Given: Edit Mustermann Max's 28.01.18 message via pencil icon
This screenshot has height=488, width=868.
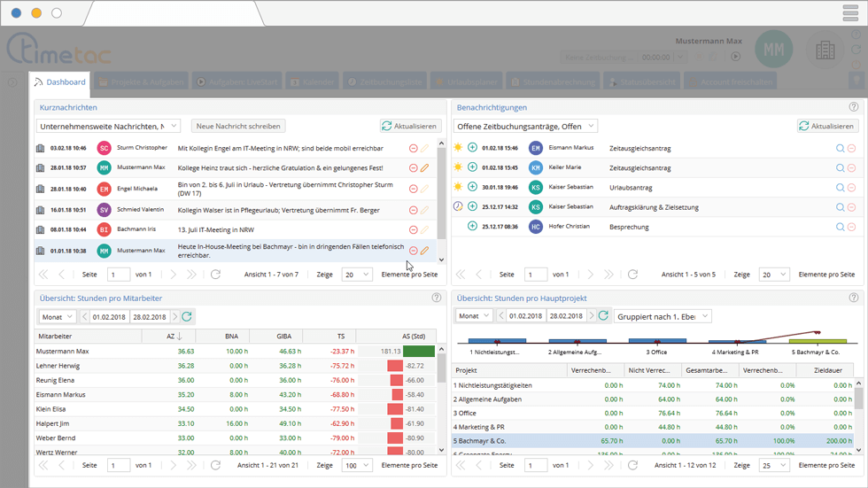Looking at the screenshot, I should [425, 167].
